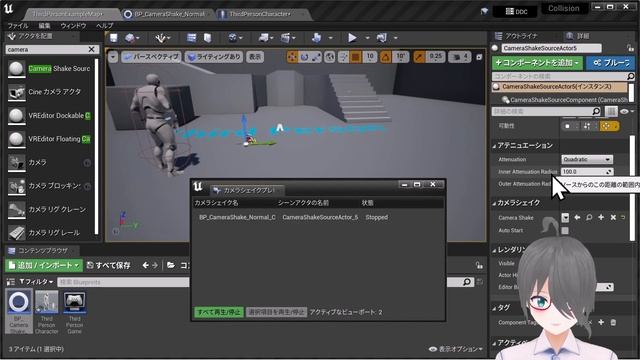Open the Blueprints toolbar icon

[x=264, y=38]
